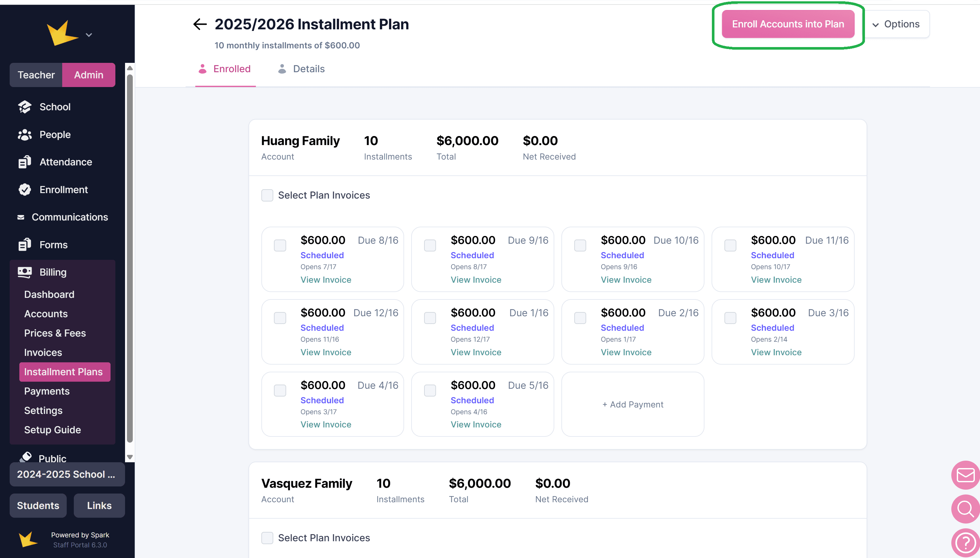Click the back arrow beside plan title
Image resolution: width=980 pixels, height=558 pixels.
click(x=199, y=24)
